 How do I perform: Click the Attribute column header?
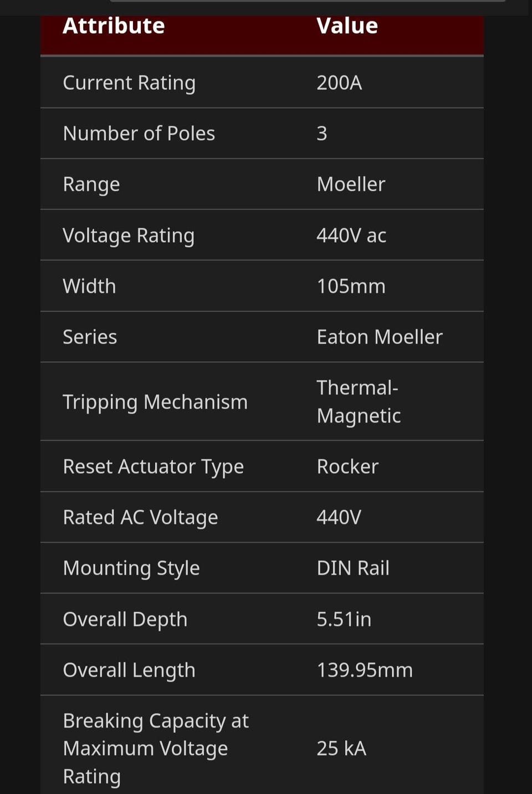[x=114, y=26]
